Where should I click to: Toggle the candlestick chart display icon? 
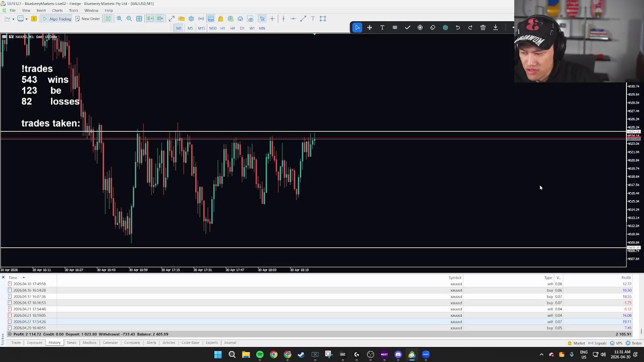(x=108, y=19)
